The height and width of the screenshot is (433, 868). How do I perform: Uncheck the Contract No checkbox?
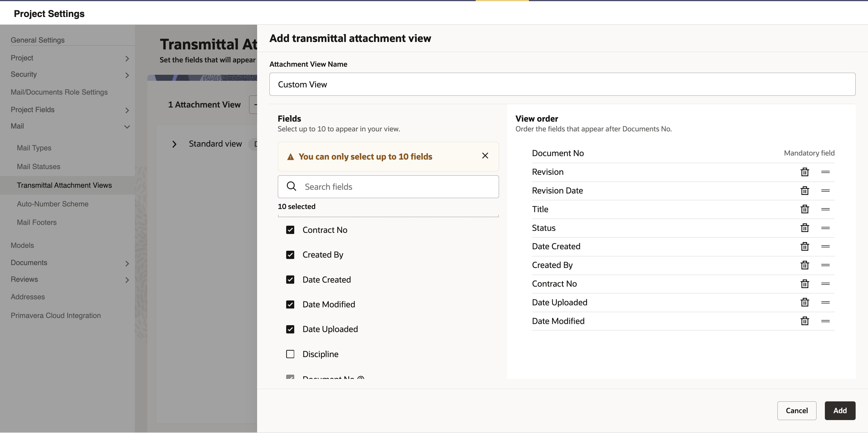290,230
